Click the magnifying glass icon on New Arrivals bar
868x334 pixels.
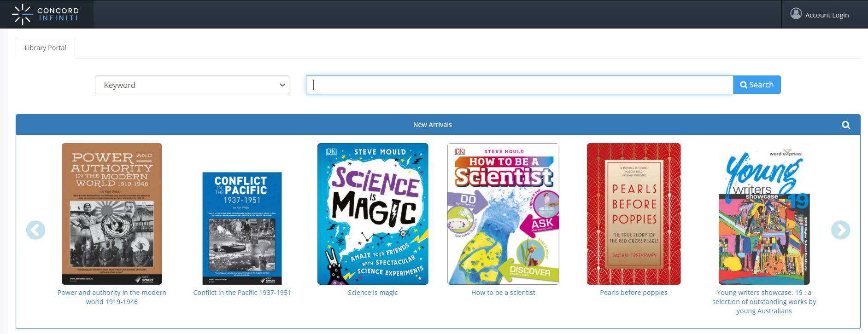point(846,124)
